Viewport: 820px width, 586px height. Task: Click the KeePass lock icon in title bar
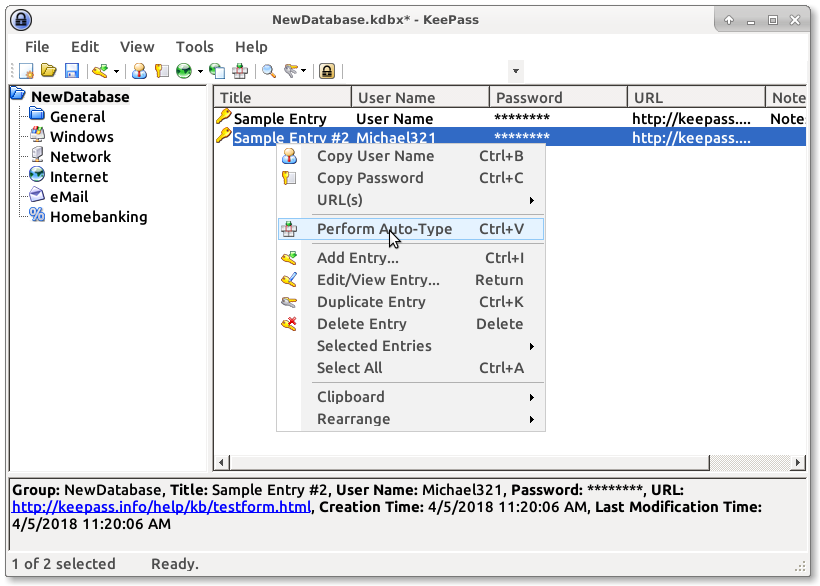tap(21, 20)
